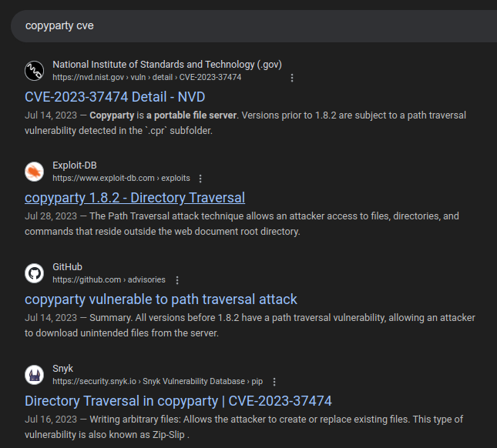
Task: Open three-dot menu beside NVD result URL
Action: 292,78
